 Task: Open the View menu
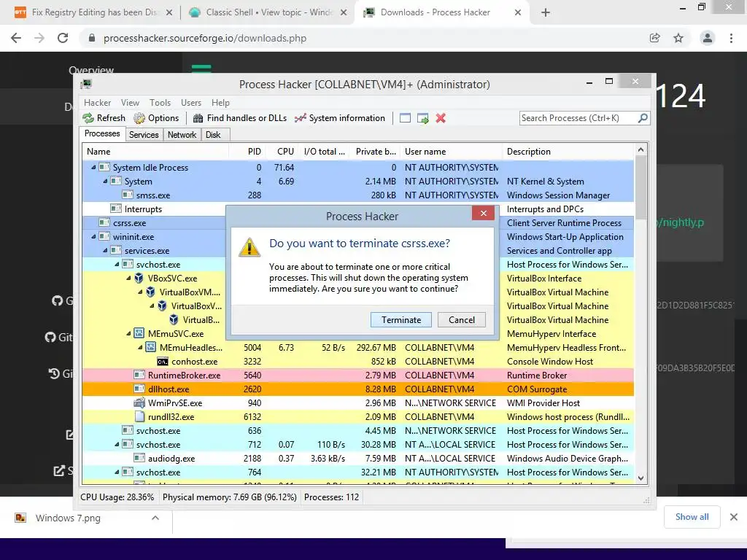[130, 102]
